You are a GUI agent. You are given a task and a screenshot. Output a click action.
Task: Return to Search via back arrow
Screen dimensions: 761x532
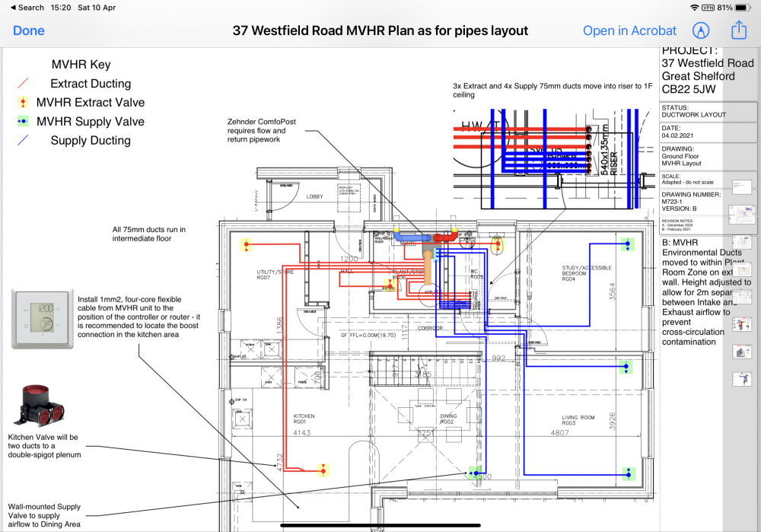coord(27,8)
